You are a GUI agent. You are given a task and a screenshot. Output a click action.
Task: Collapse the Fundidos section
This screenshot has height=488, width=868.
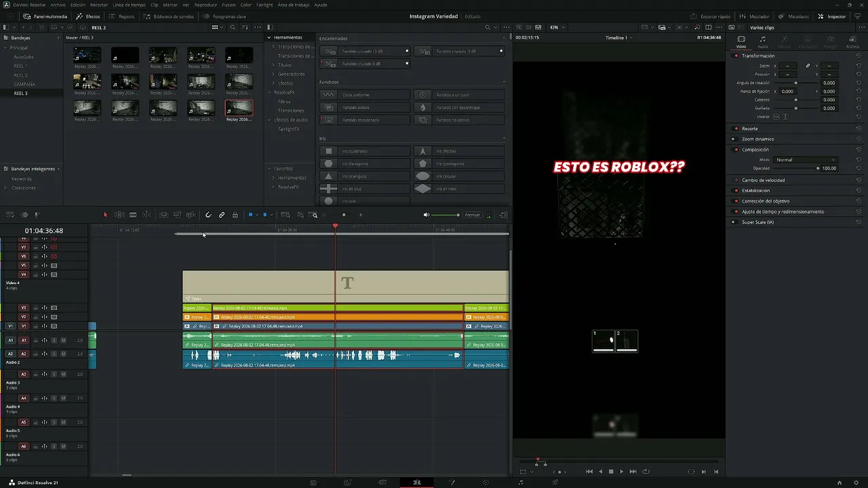[504, 82]
